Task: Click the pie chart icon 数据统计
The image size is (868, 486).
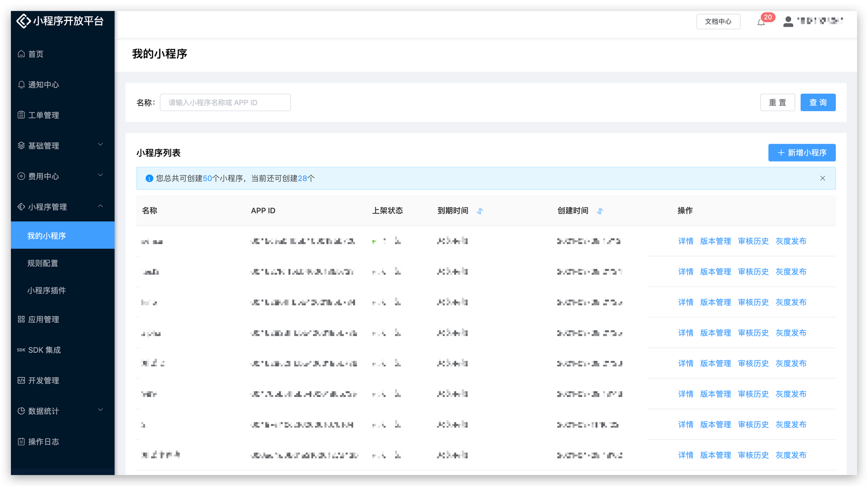Action: tap(21, 411)
